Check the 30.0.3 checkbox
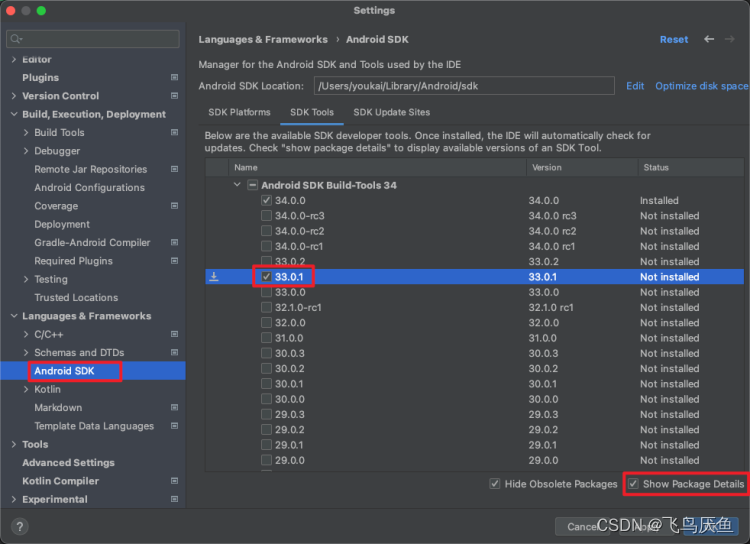Viewport: 750px width, 544px height. coord(266,353)
